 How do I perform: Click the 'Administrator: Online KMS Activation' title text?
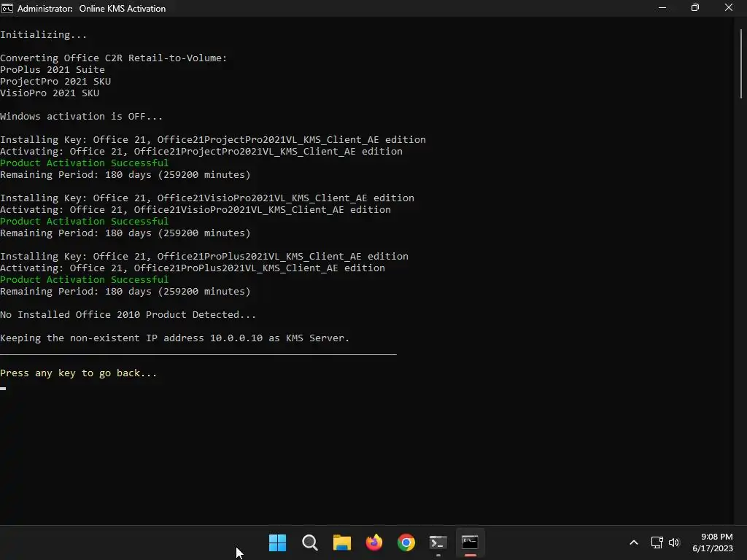pos(91,9)
